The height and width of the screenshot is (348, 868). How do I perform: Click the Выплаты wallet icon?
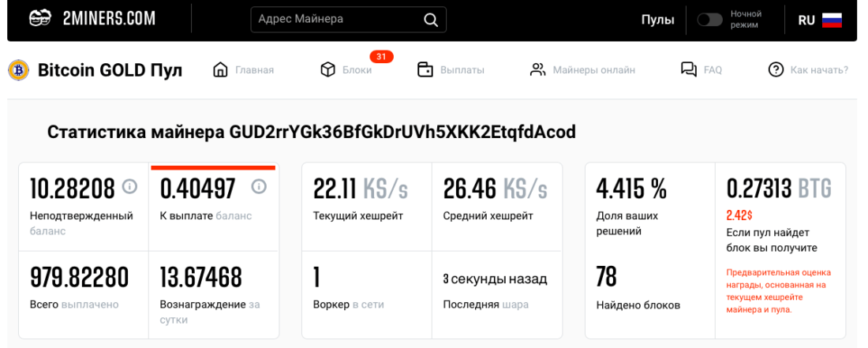click(425, 70)
